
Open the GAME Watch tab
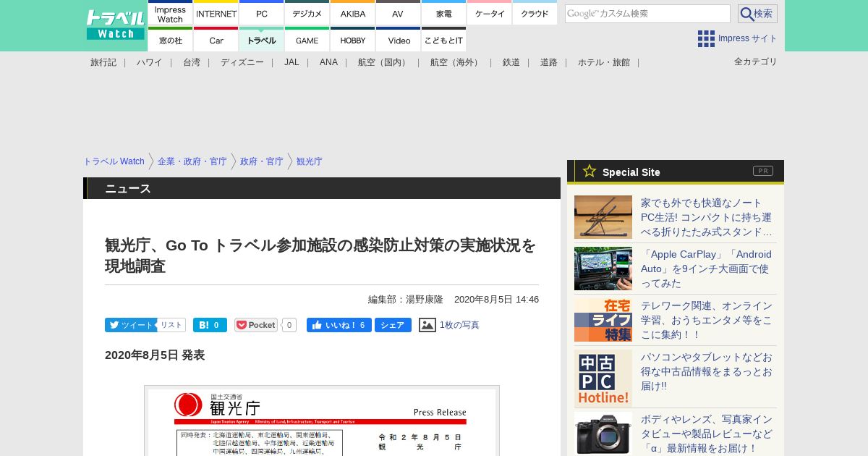[x=307, y=40]
